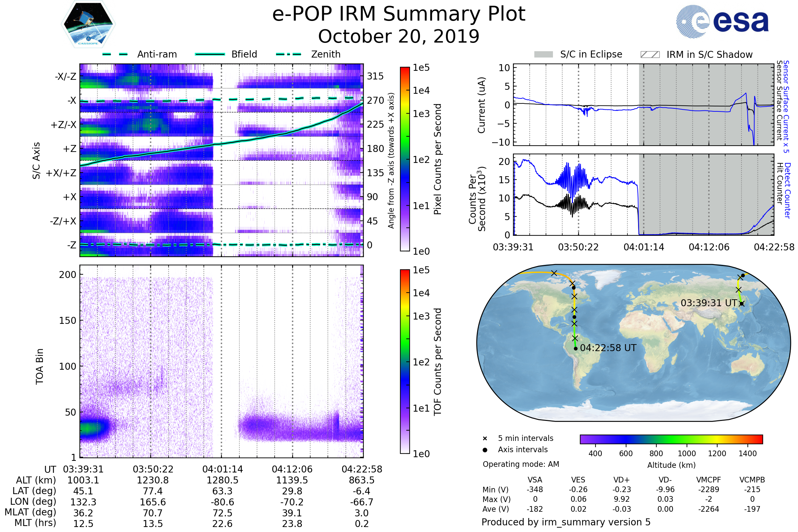Click the October 20, 2019 date
Screen dimensions: 798x532
coord(399,37)
